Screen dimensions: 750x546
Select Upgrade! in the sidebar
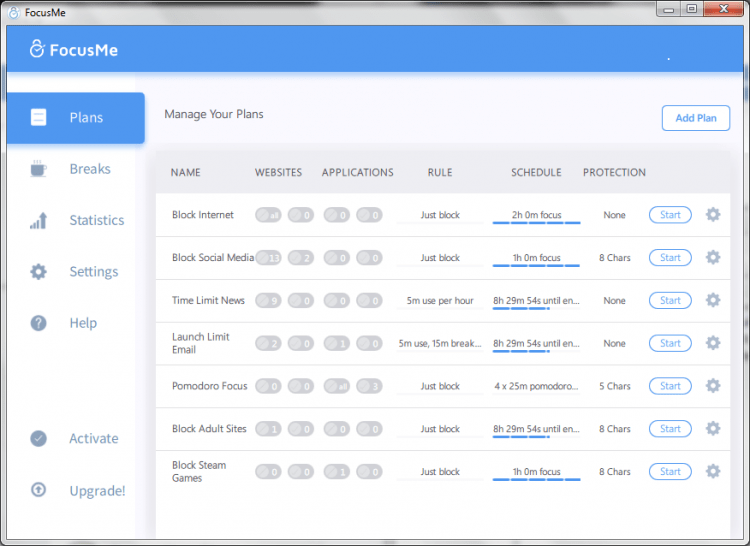click(98, 491)
